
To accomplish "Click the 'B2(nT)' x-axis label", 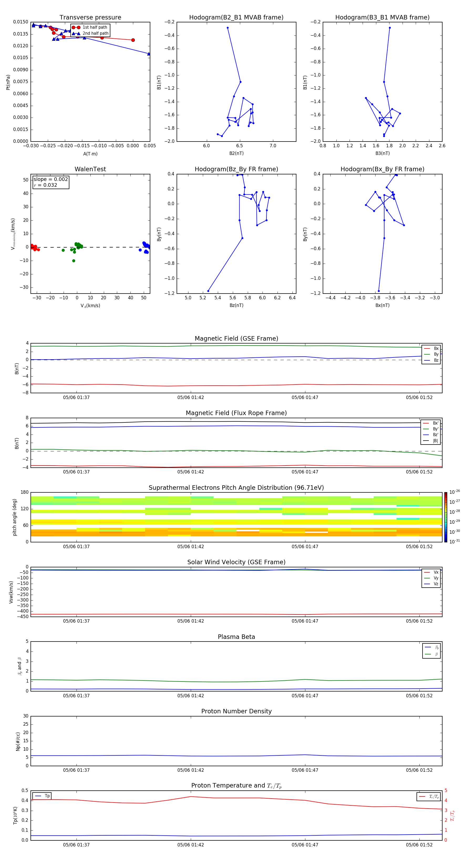I will 236,153.
